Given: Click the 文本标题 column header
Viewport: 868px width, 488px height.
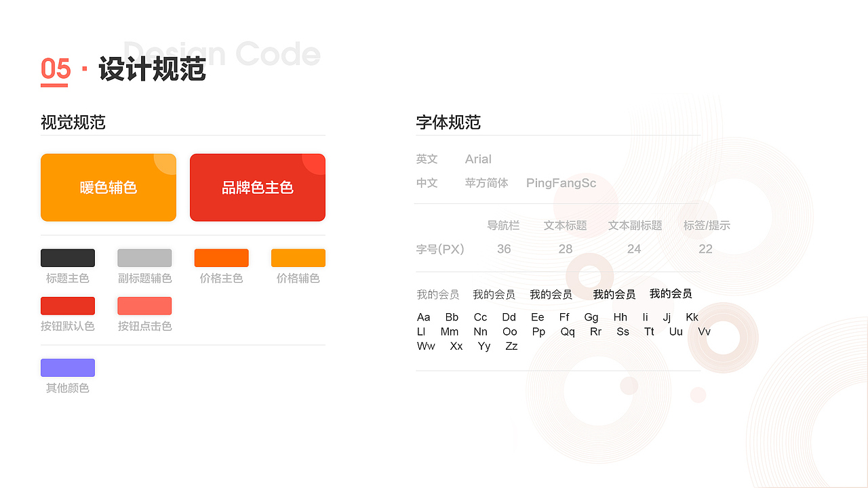Looking at the screenshot, I should [566, 226].
